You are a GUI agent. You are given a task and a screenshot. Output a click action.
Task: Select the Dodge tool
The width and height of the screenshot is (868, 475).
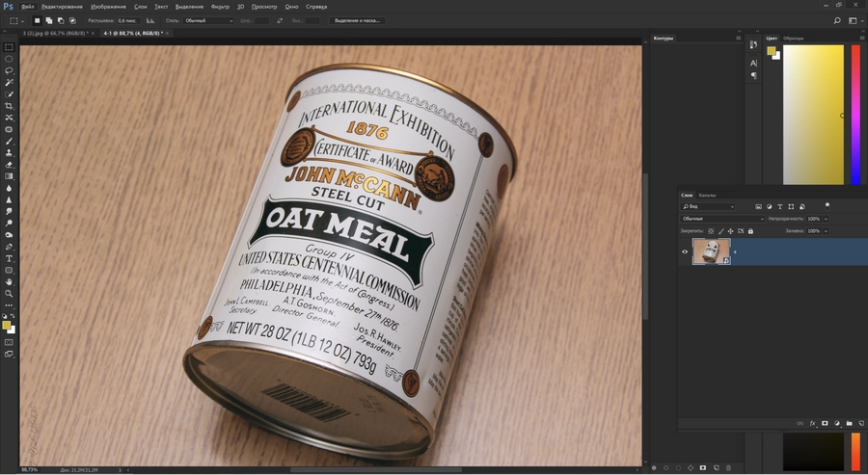pos(9,224)
